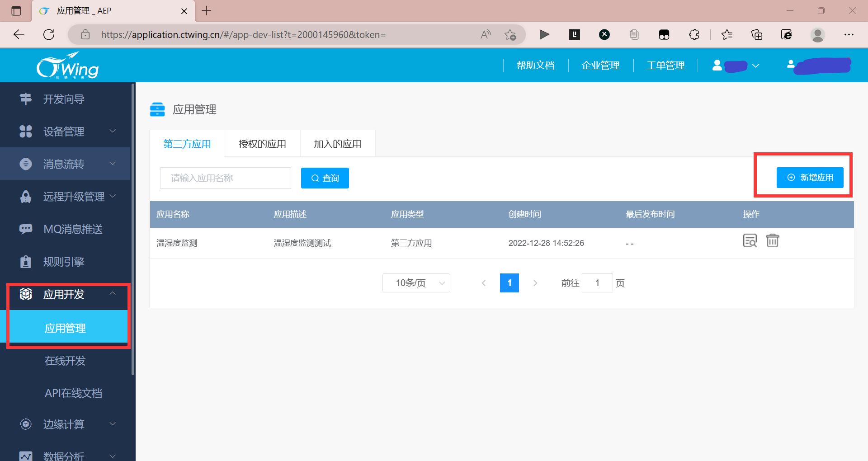Add page to favorites star icon
Image resolution: width=868 pixels, height=461 pixels.
[510, 35]
